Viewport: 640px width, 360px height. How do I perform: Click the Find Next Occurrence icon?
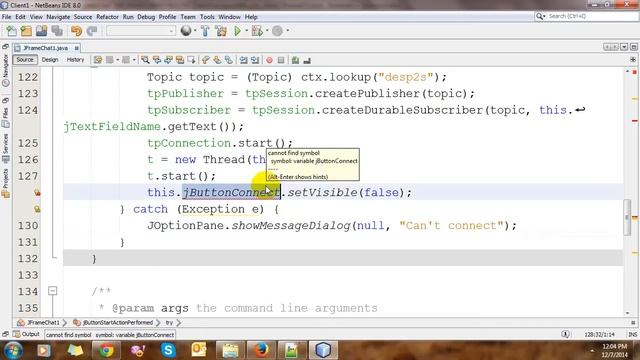pos(168,60)
